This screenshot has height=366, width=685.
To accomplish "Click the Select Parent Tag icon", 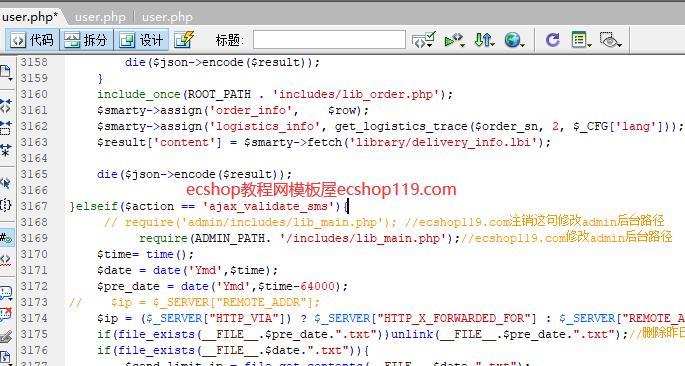I will 6,183.
